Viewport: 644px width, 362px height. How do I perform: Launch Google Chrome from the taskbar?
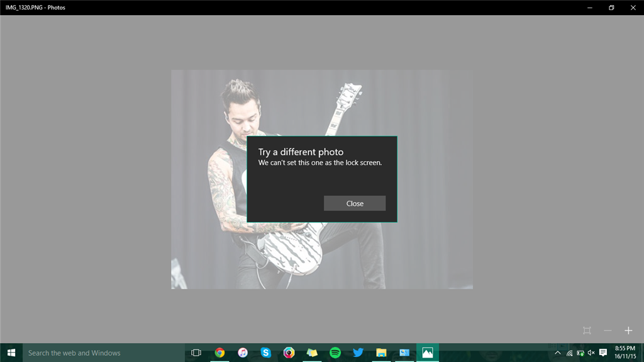(x=219, y=353)
